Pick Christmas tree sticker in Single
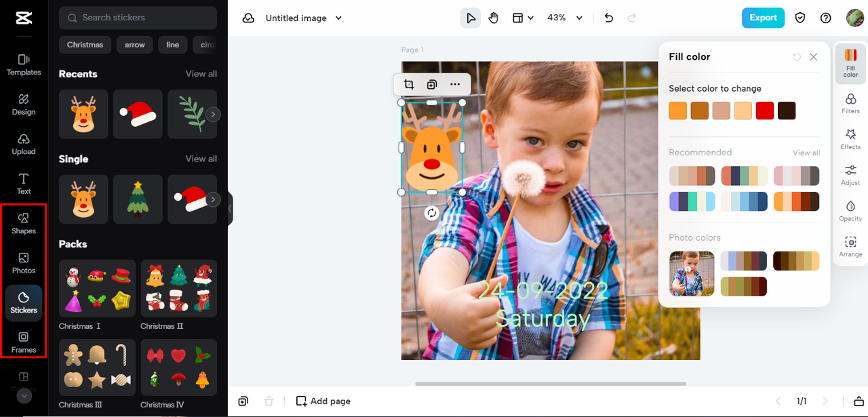The height and width of the screenshot is (417, 868). (x=138, y=199)
